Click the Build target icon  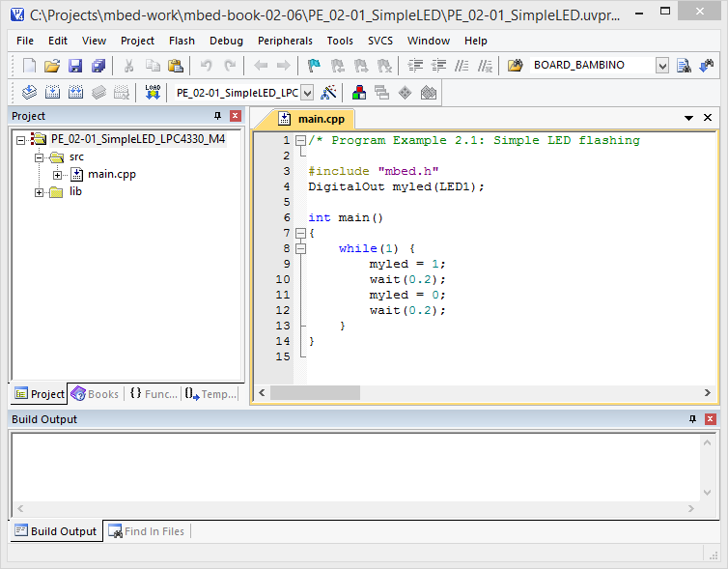51,93
